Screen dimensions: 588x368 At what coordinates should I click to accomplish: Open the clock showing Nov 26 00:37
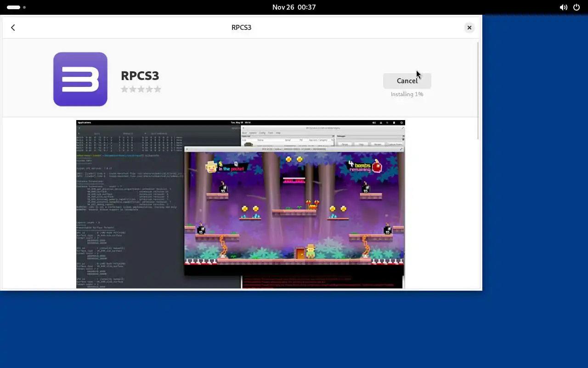tap(294, 7)
